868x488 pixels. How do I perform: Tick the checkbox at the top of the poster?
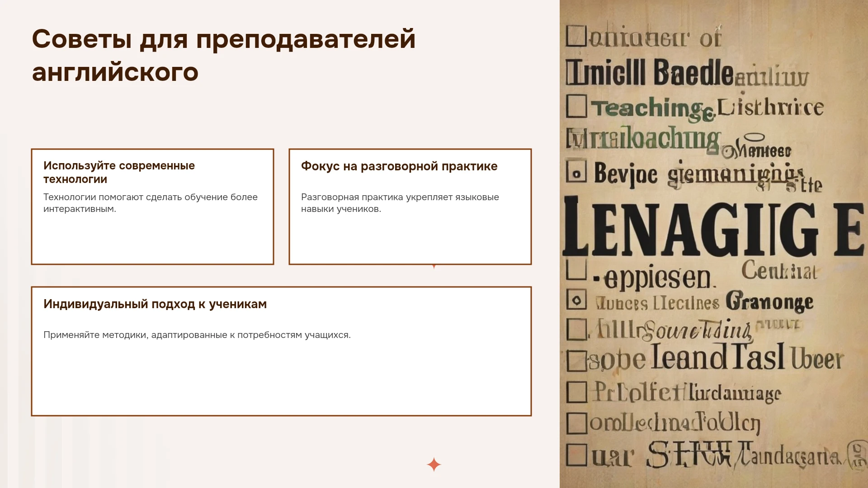[x=576, y=36]
